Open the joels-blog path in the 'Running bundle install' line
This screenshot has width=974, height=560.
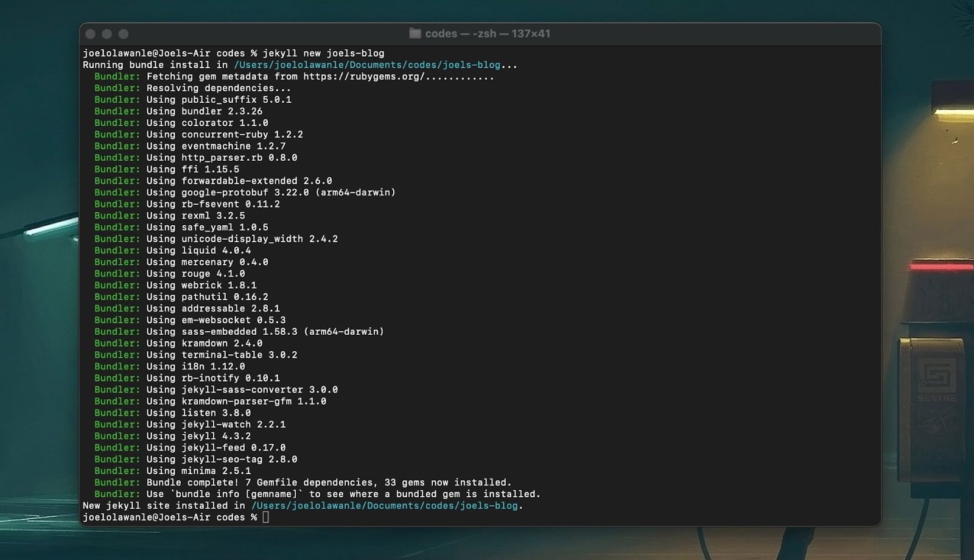366,65
